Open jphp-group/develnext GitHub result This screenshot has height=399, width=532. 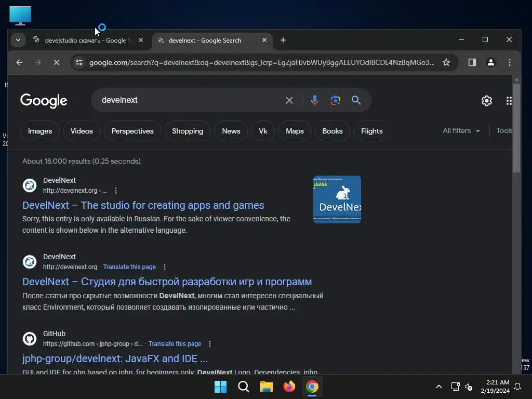coord(115,358)
